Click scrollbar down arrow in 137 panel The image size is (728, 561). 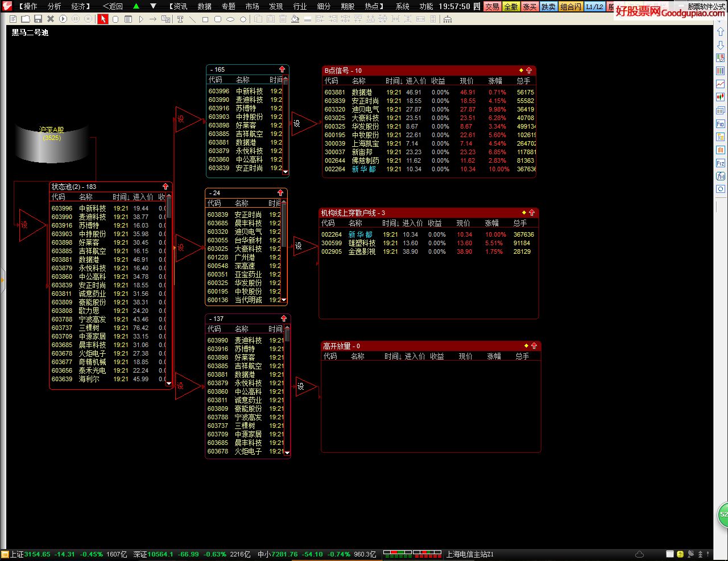[287, 453]
